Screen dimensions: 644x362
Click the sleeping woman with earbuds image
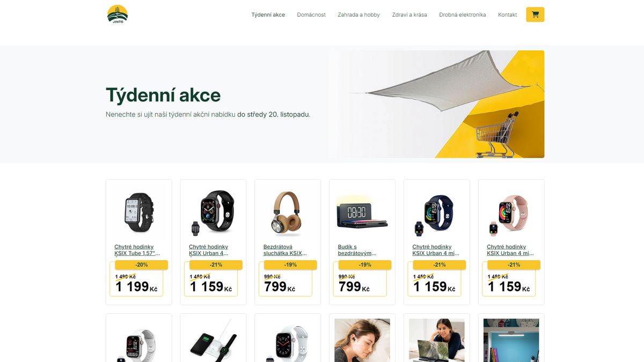tap(362, 340)
